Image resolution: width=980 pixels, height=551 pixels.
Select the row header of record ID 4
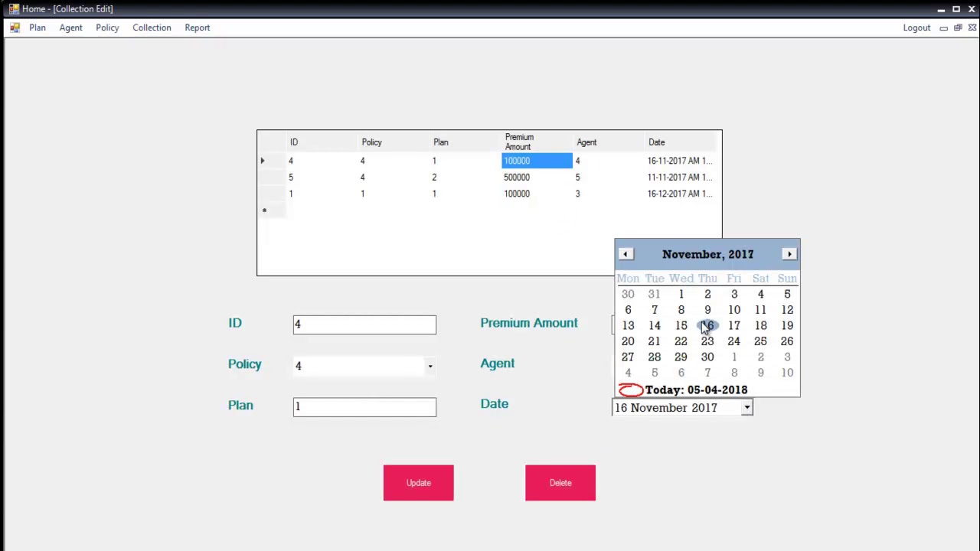271,161
